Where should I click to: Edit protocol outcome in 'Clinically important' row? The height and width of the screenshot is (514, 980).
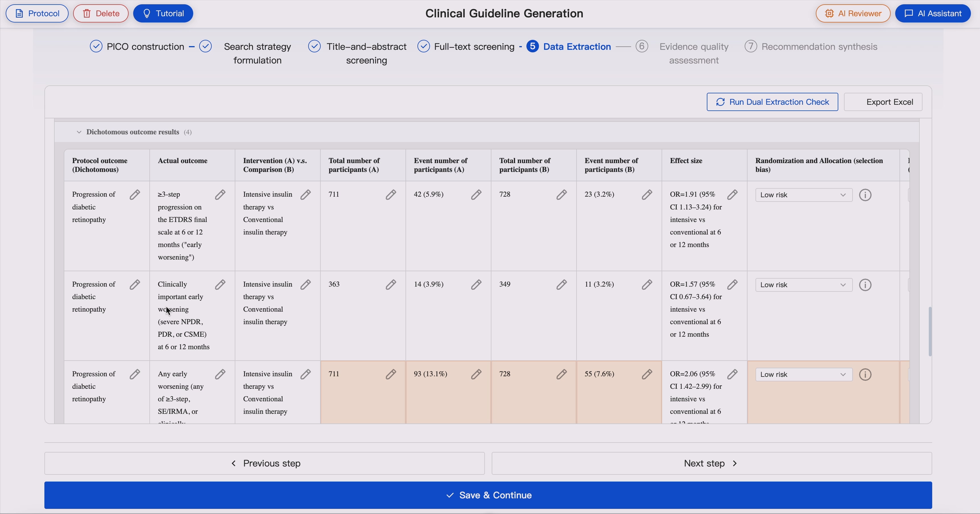135,285
